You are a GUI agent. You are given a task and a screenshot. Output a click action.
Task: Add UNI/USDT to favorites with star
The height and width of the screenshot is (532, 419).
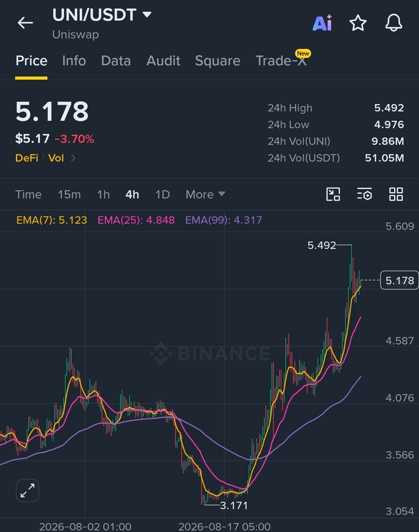click(x=358, y=23)
